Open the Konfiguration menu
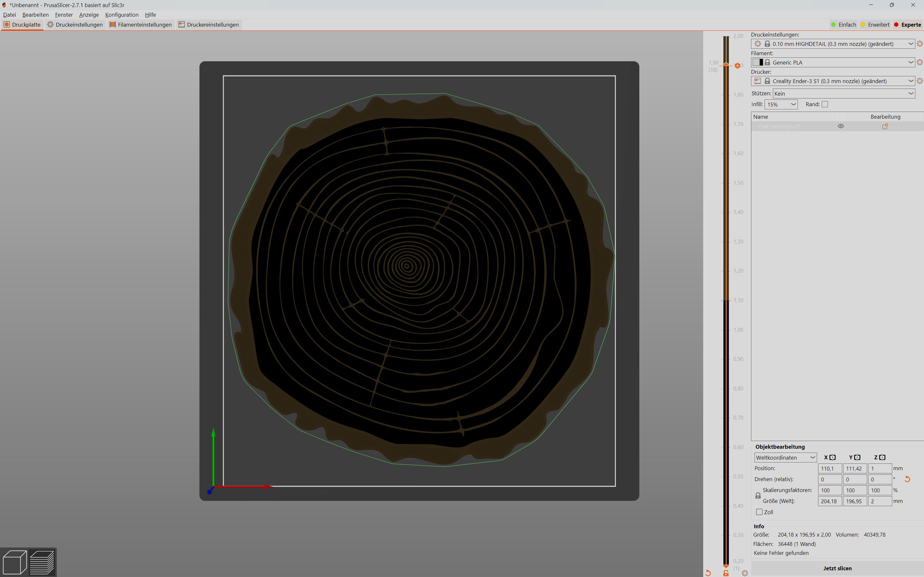This screenshot has width=924, height=577. tap(122, 15)
